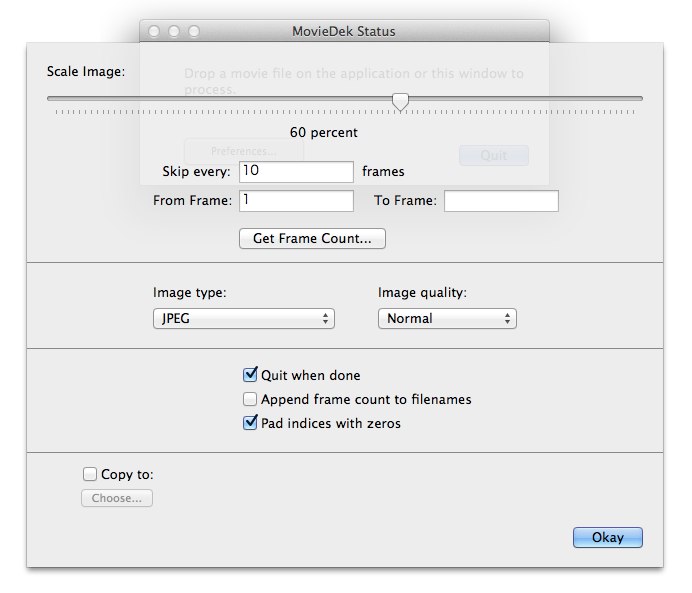Open the Image type JPEG dropdown
This screenshot has width=692, height=593.
point(244,319)
